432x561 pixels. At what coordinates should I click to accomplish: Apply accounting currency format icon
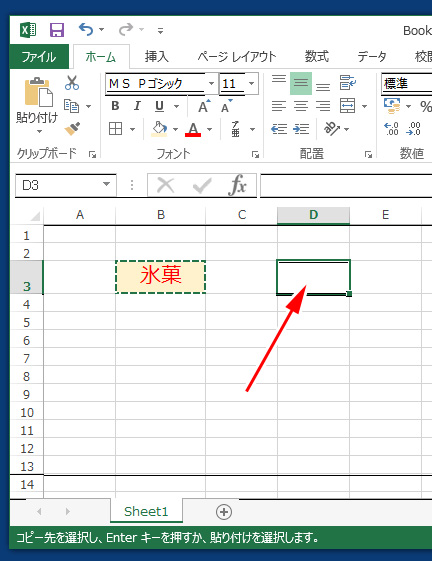click(x=392, y=106)
